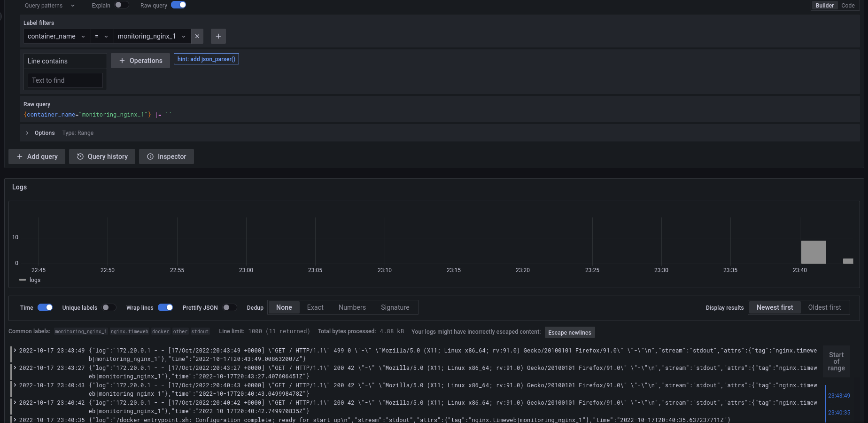Open the equals operator dropdown
Image resolution: width=868 pixels, height=423 pixels.
pos(102,36)
